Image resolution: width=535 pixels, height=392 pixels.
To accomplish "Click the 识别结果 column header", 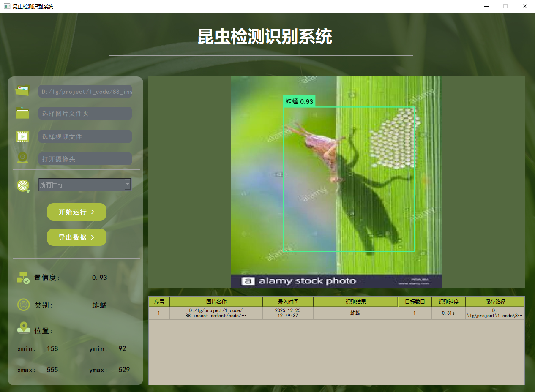I will (x=355, y=302).
